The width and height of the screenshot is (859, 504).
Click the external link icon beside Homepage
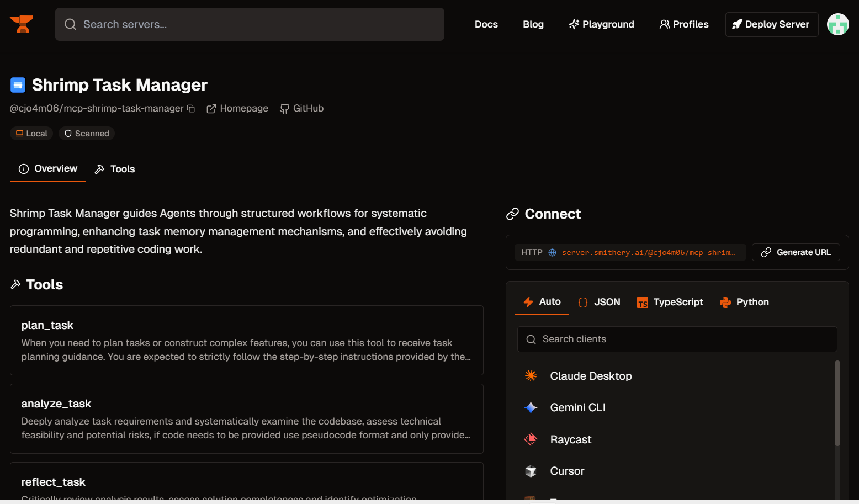point(211,109)
